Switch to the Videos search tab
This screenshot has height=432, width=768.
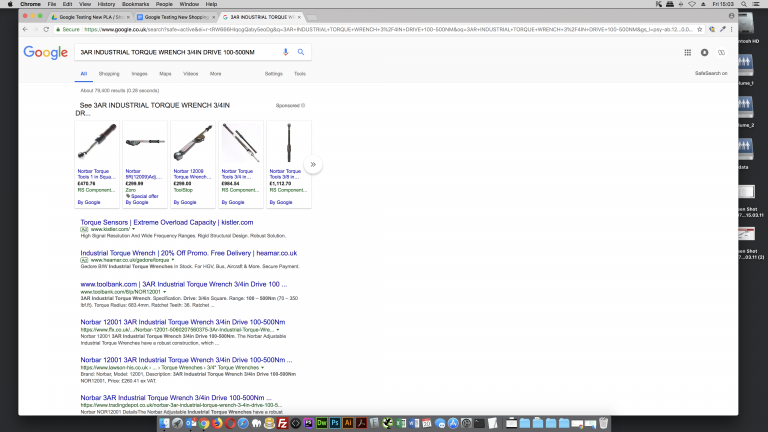pos(191,74)
